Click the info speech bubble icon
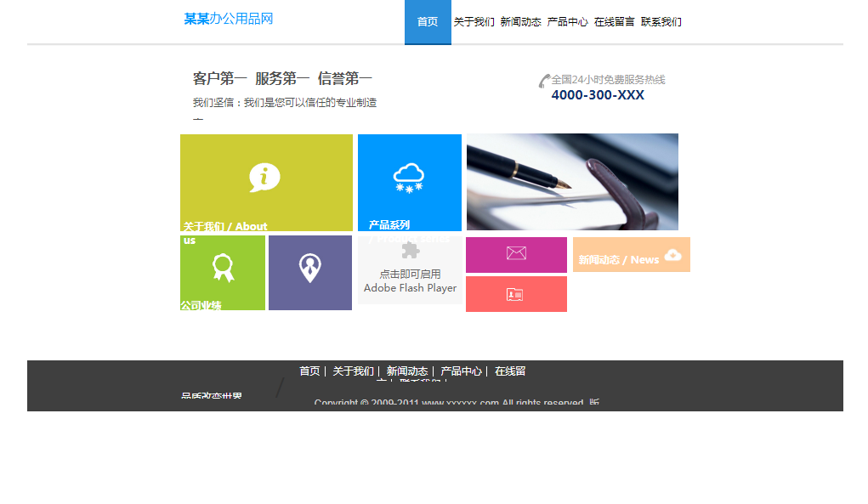This screenshot has width=868, height=504. (x=264, y=177)
